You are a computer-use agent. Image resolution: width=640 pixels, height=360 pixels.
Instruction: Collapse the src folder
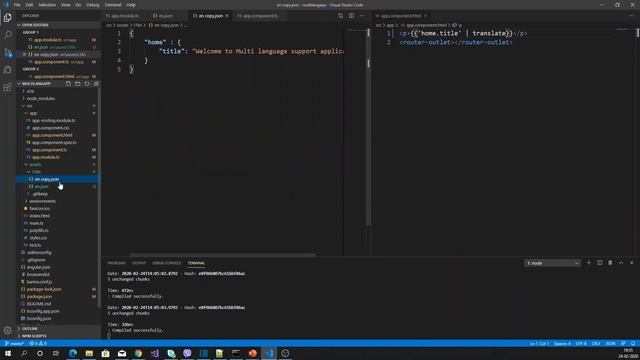[29, 106]
